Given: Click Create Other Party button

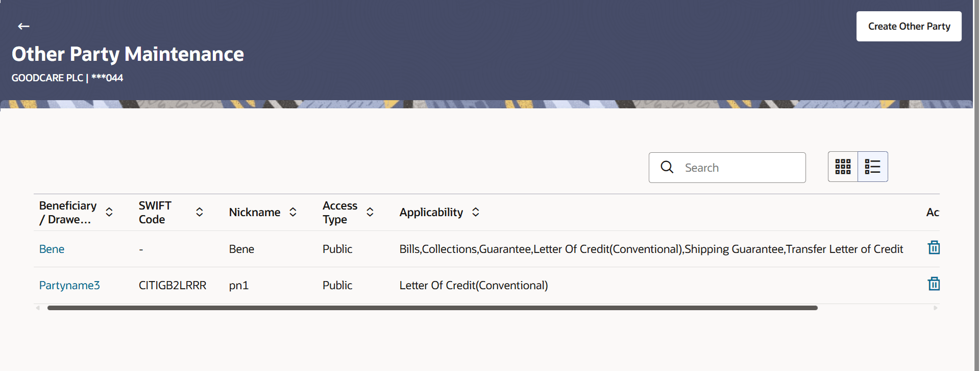Looking at the screenshot, I should (x=909, y=27).
